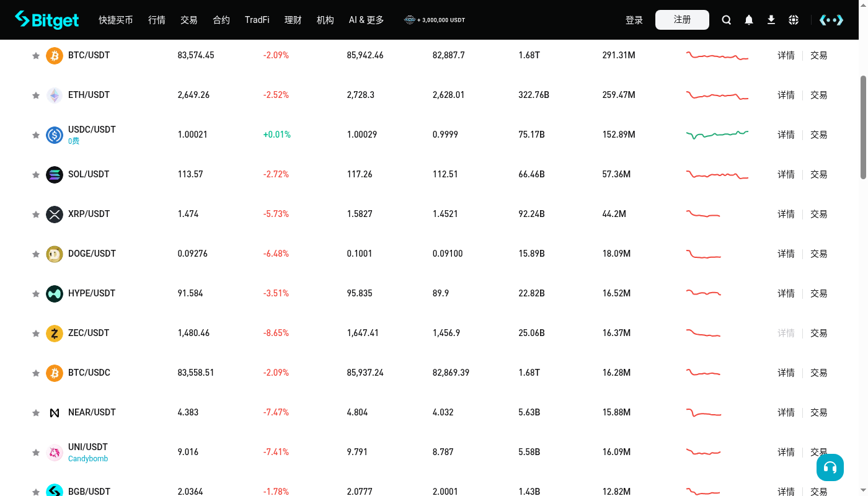Open the 快捷买币 menu
Viewport: 868px width, 496px height.
116,20
